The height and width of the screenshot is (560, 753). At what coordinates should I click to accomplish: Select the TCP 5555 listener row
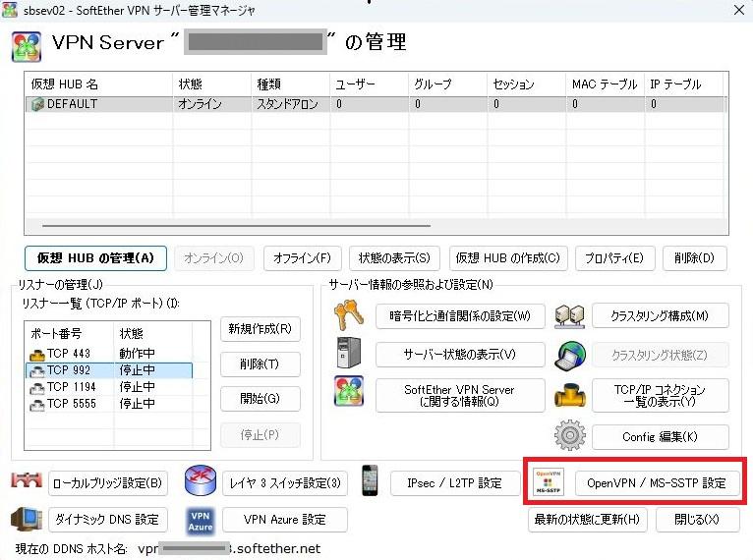[x=109, y=404]
